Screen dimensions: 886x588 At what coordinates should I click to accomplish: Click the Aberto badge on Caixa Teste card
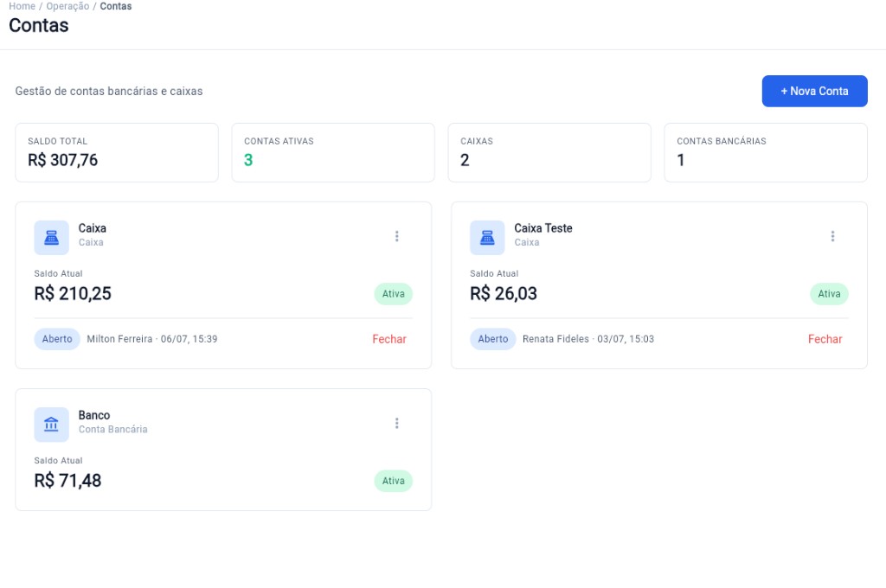point(492,339)
